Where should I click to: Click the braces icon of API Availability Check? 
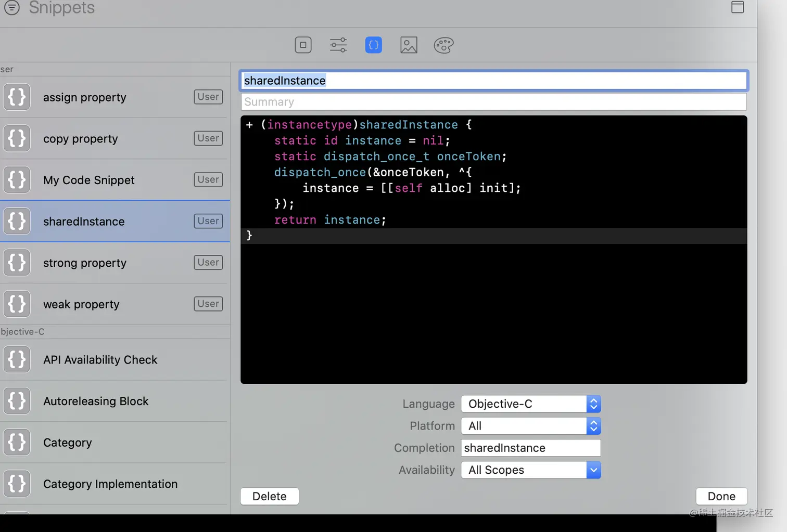pos(17,359)
